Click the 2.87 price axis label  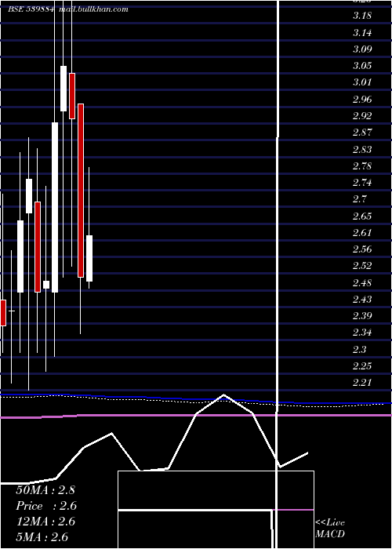click(362, 133)
